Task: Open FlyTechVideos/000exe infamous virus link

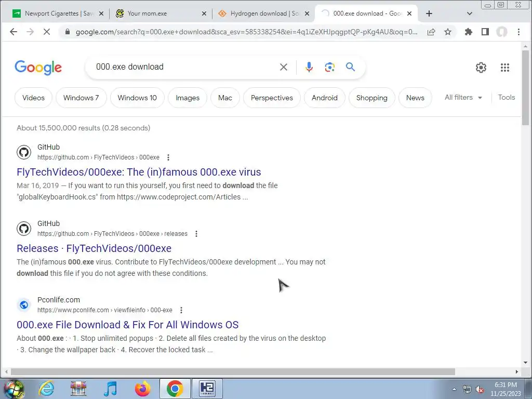Action: [139, 172]
